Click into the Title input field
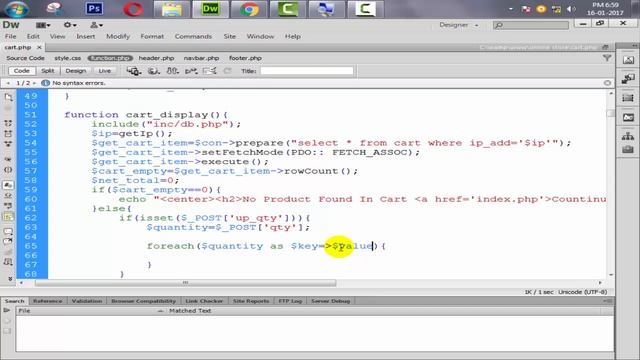This screenshot has height=360, width=640. click(x=307, y=71)
